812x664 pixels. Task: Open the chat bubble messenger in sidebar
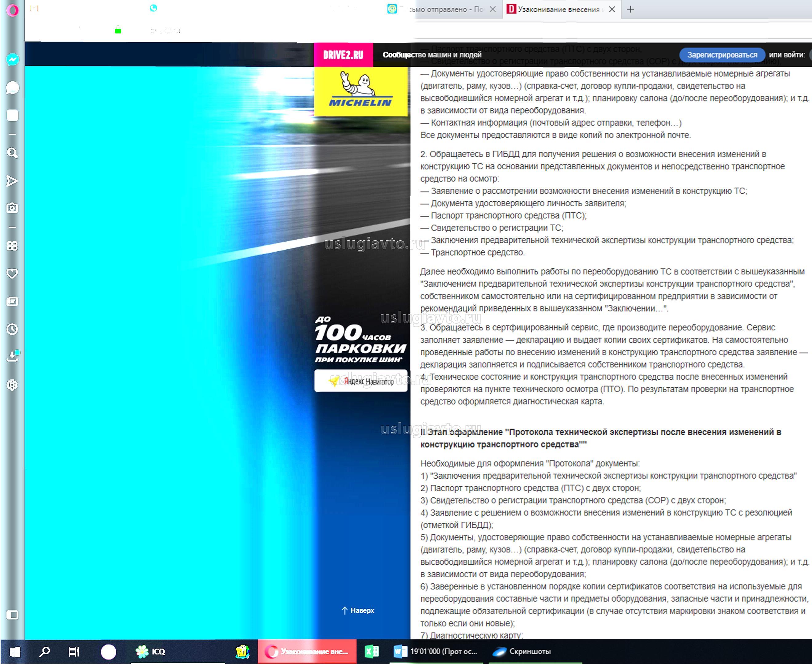click(x=12, y=88)
